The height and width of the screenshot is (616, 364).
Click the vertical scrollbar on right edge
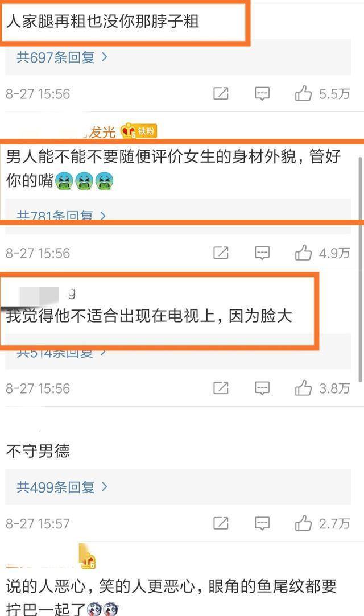coord(360,269)
